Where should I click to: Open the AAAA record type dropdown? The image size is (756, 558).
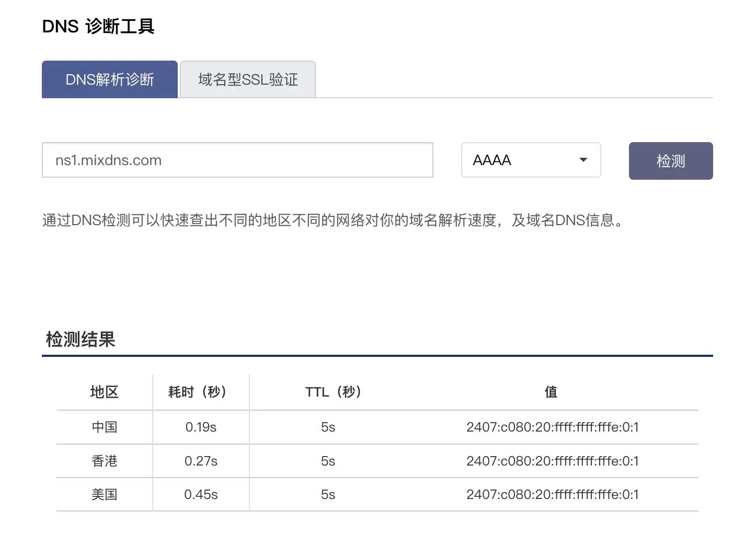pos(530,160)
